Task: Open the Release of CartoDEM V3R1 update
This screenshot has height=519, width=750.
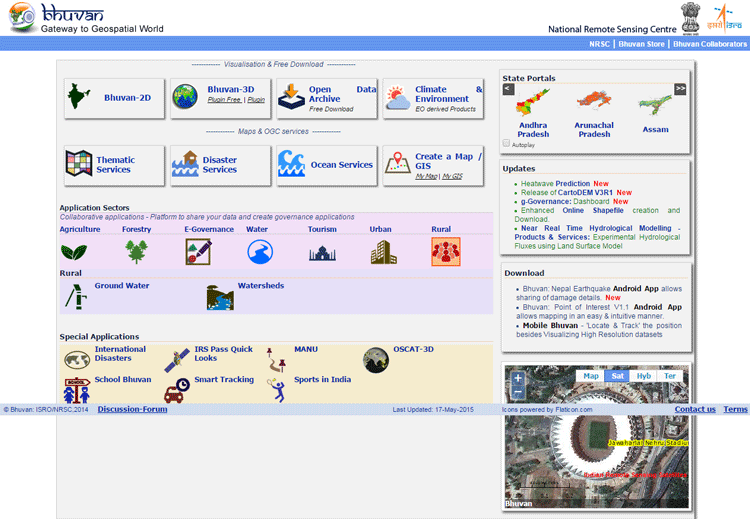Action: pos(566,193)
